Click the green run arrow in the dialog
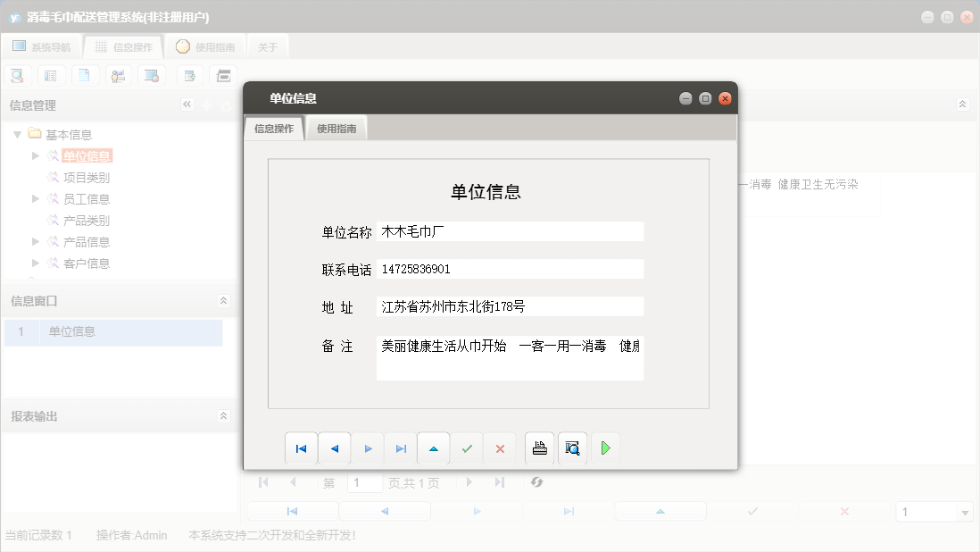Screen dimensions: 980x552 [606, 447]
